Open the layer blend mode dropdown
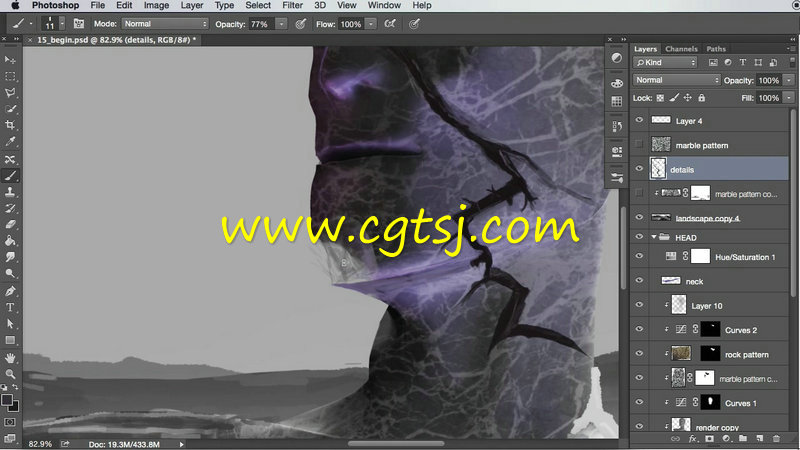Screen dimensions: 800x450 point(677,80)
